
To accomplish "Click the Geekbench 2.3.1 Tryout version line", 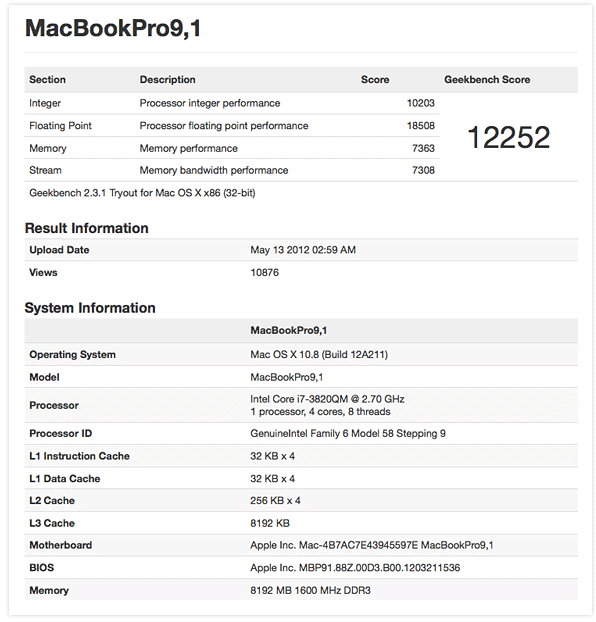I will coord(142,193).
